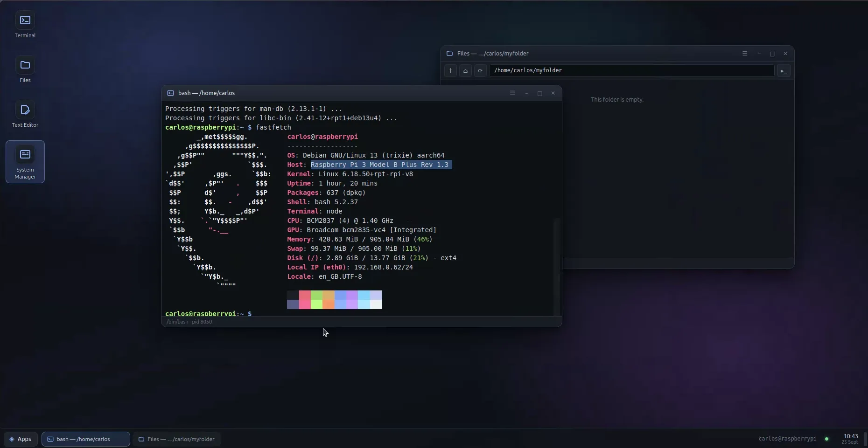Click the terminal window icon in title bar
The width and height of the screenshot is (868, 448).
point(171,93)
